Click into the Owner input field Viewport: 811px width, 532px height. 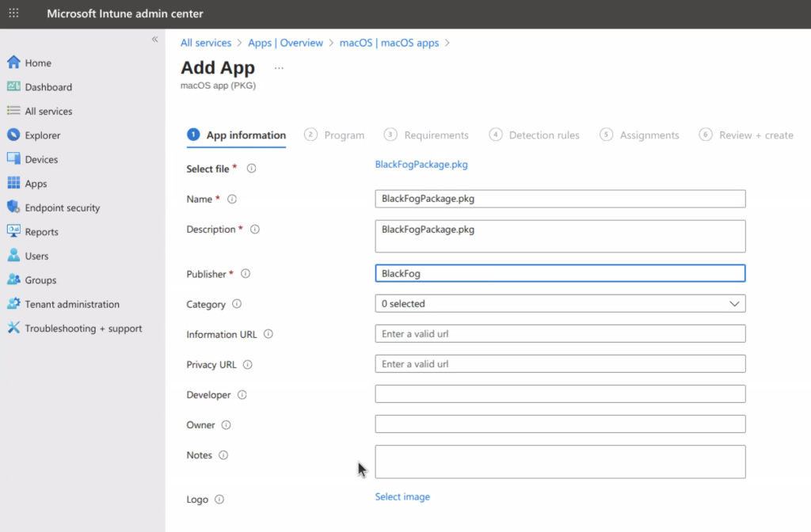(560, 424)
